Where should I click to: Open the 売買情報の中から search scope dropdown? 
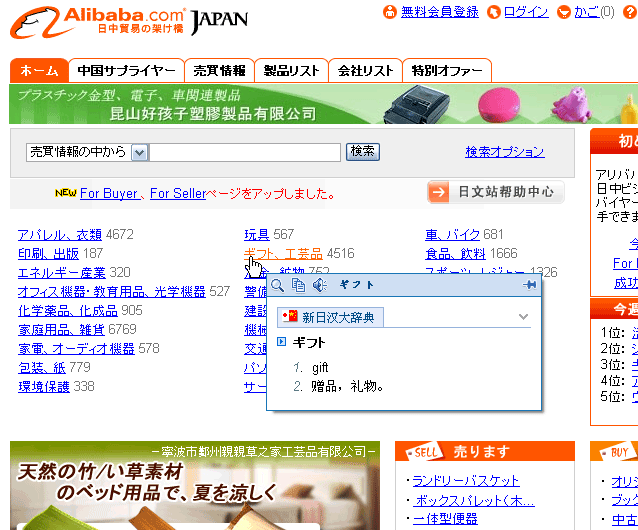tap(139, 152)
